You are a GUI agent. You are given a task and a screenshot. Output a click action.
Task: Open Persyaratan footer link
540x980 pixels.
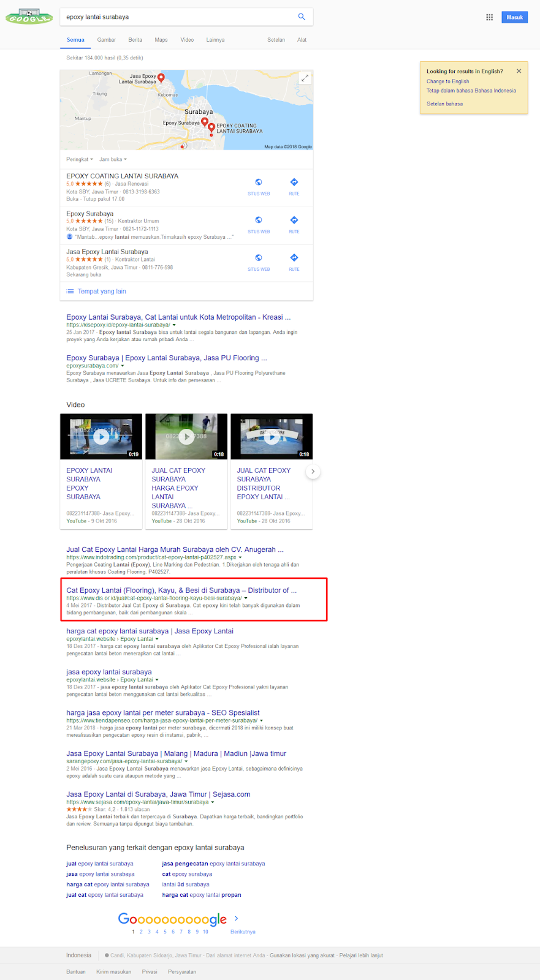click(x=182, y=972)
